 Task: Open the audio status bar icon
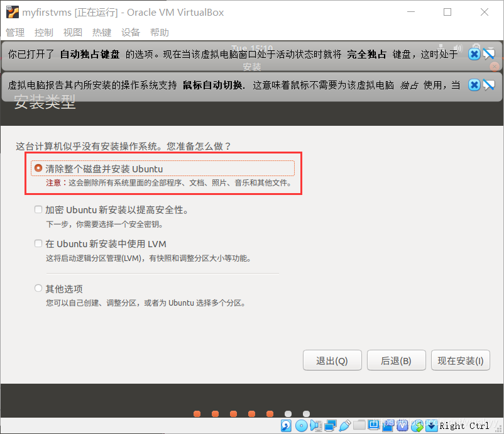point(316,426)
